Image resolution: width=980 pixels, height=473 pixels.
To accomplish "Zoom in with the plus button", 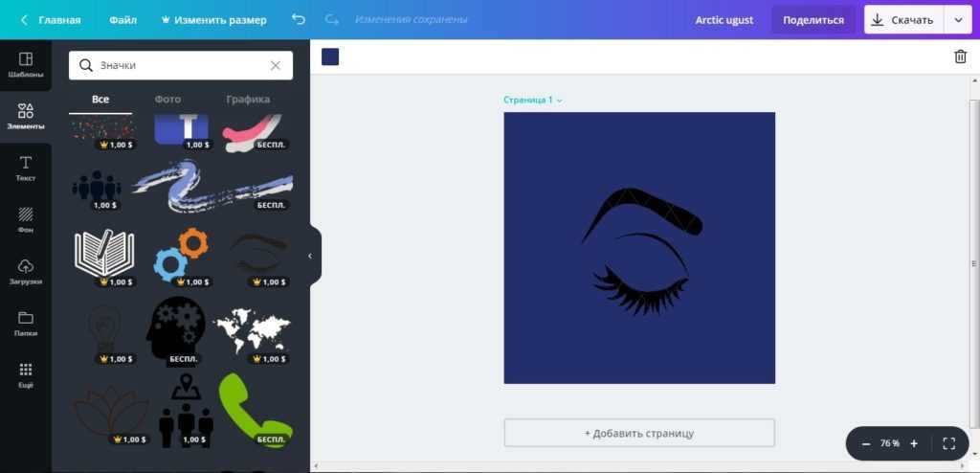I will [x=914, y=443].
